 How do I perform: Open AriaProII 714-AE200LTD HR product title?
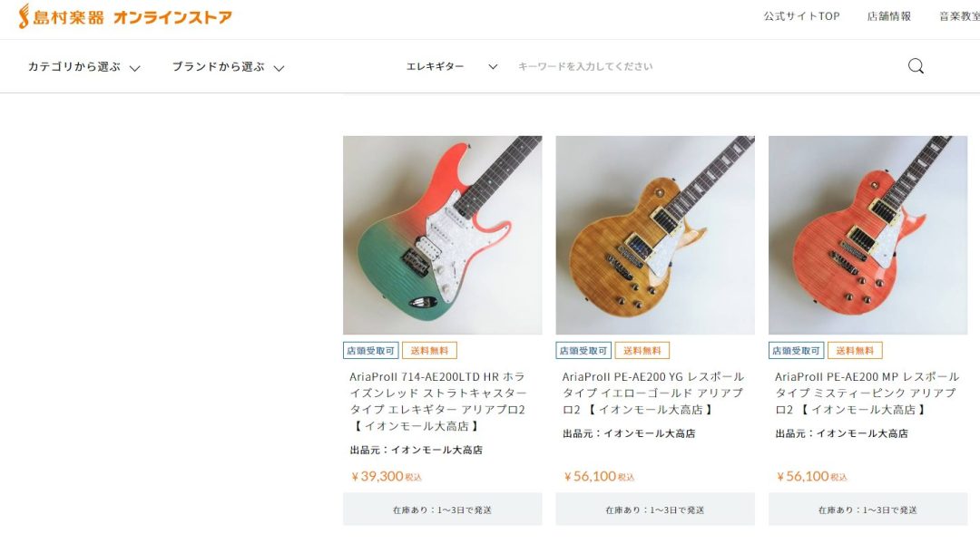pos(438,402)
